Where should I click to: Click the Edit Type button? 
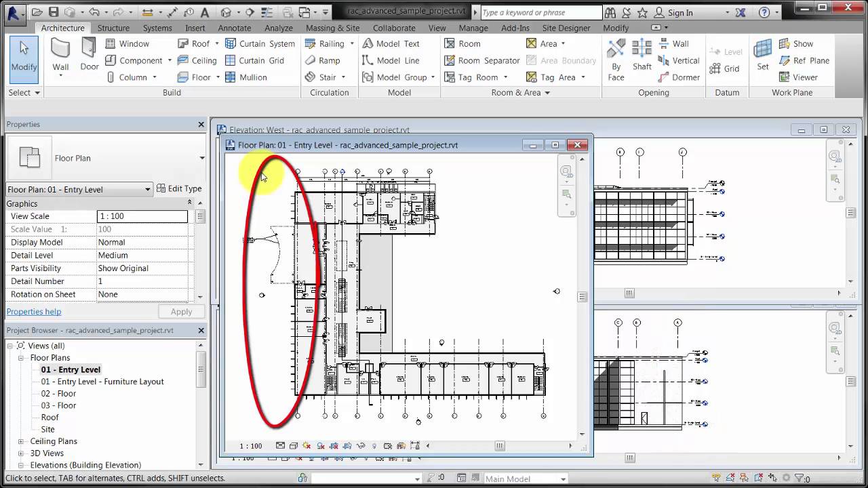coord(179,188)
